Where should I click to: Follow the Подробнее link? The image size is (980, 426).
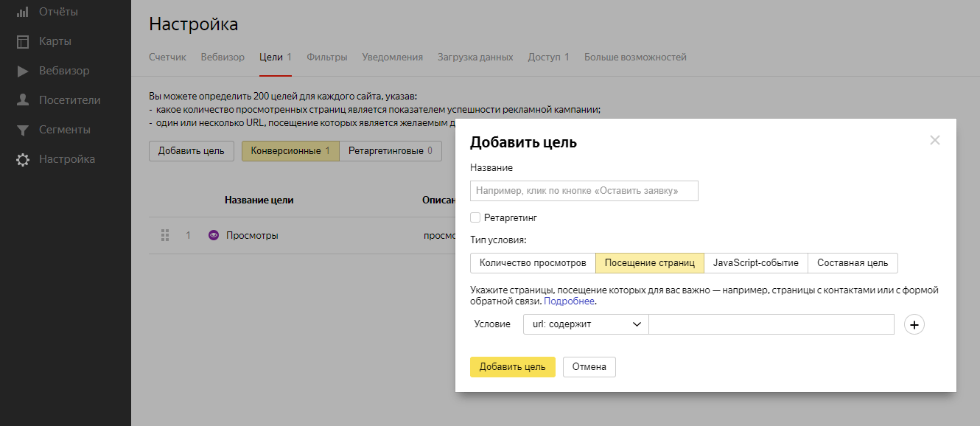coord(569,301)
